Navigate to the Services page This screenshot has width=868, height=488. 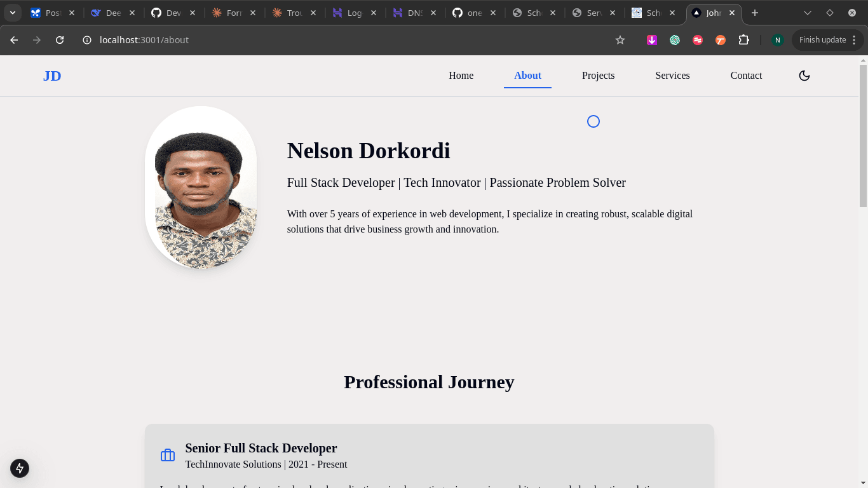672,76
